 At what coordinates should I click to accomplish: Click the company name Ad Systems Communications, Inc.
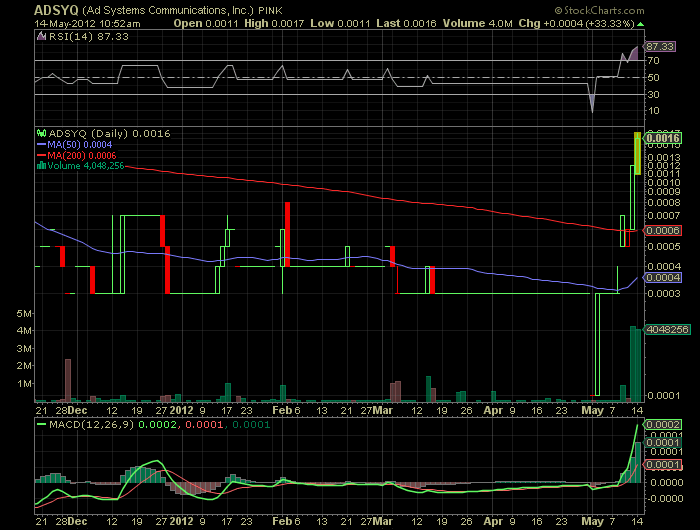[168, 10]
